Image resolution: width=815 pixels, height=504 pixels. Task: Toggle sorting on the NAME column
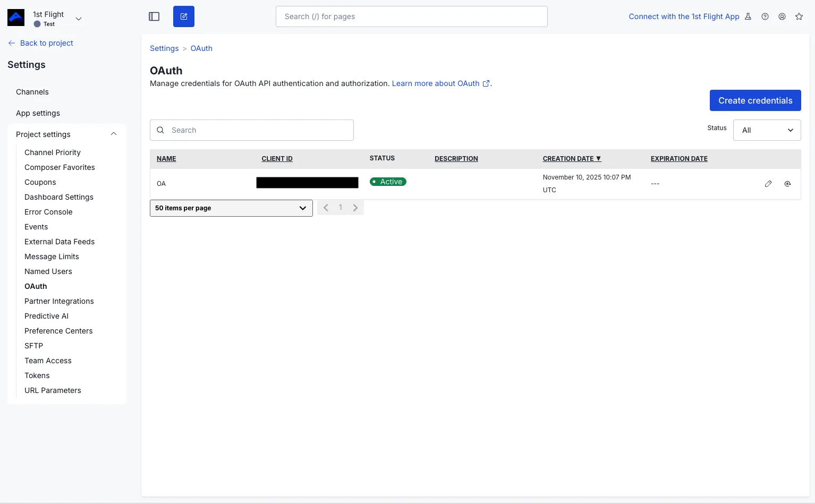166,158
